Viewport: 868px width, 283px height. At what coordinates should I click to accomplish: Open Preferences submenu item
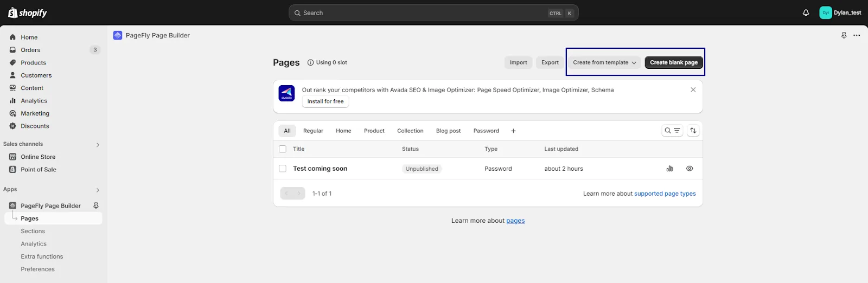click(x=37, y=269)
